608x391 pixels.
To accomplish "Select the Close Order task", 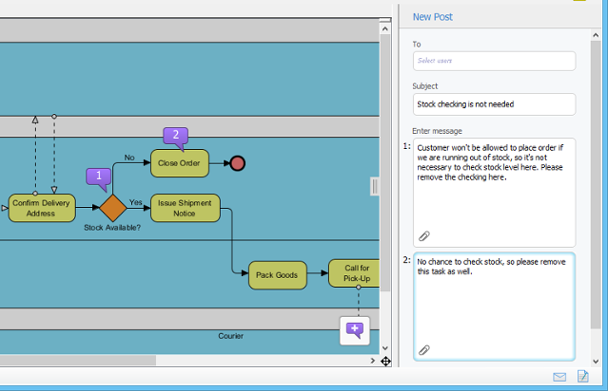I will click(180, 163).
